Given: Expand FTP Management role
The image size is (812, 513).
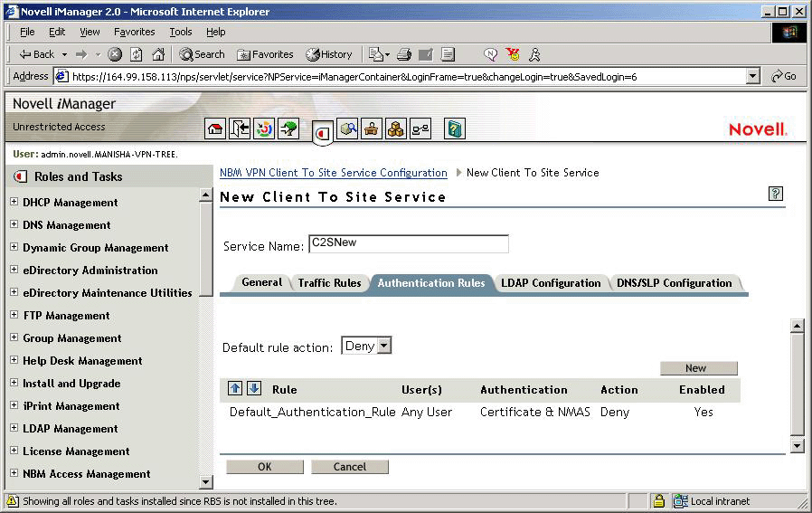Looking at the screenshot, I should pyautogui.click(x=14, y=315).
